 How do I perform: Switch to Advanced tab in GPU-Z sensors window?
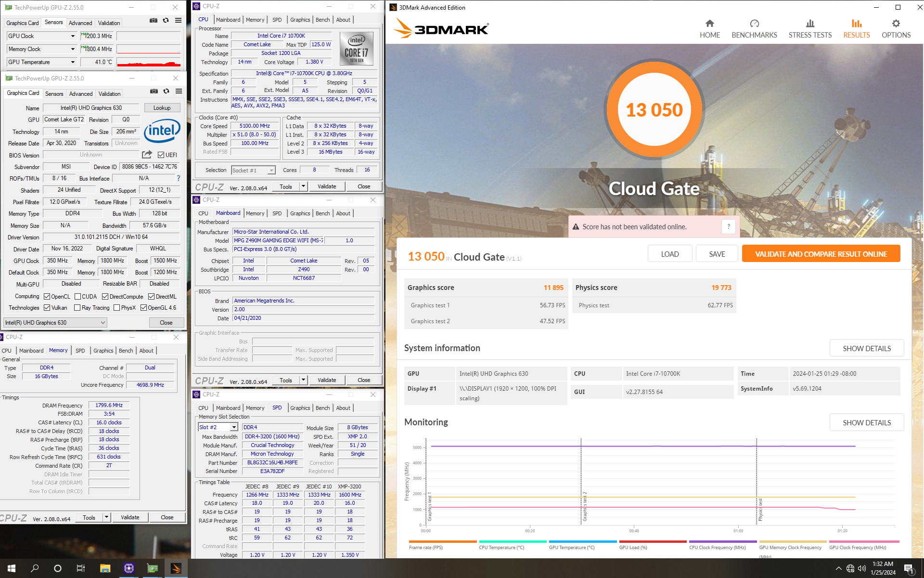pos(80,23)
